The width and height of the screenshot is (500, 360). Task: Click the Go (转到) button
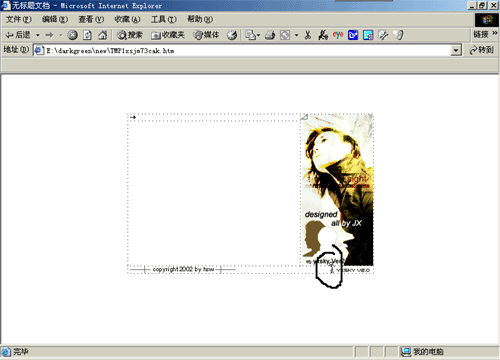coord(481,50)
